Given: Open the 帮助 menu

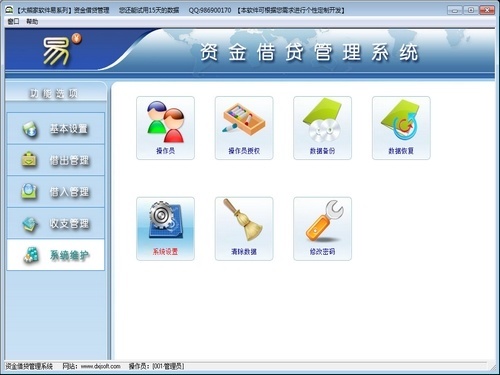Looking at the screenshot, I should click(x=32, y=22).
